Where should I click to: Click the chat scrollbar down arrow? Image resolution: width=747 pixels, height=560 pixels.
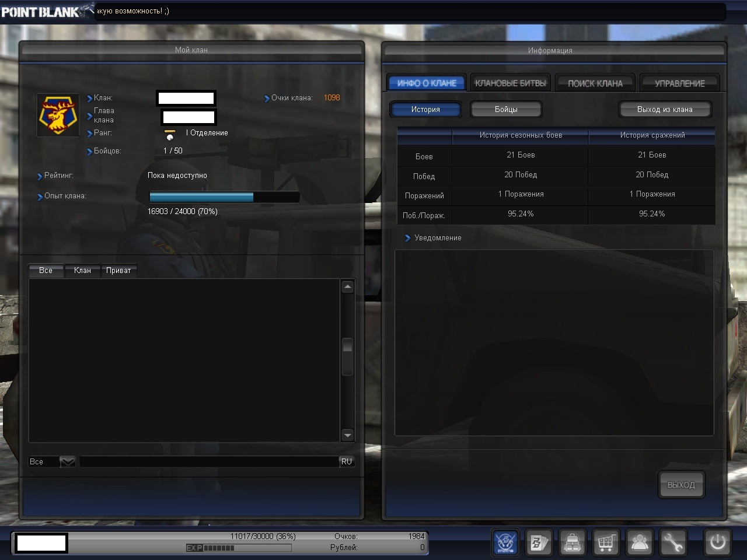point(348,435)
